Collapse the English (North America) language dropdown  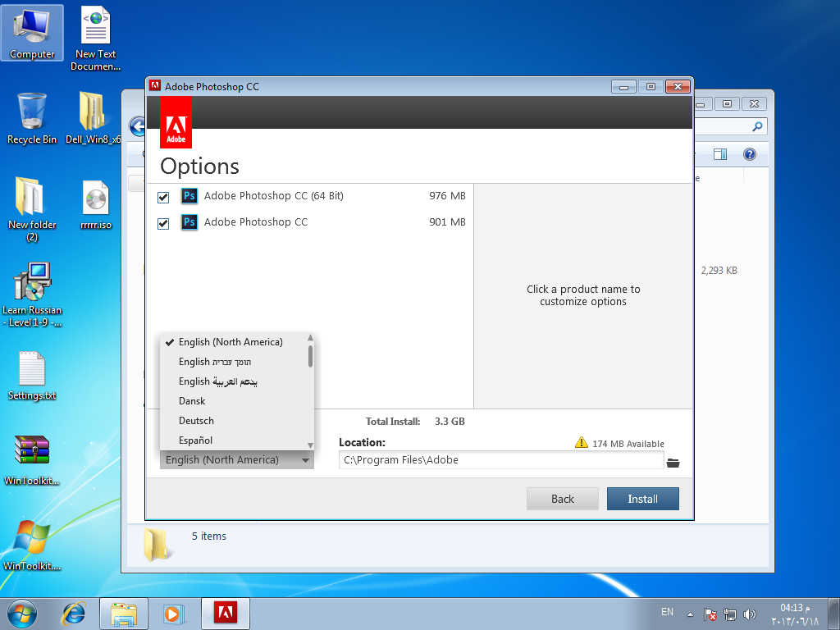point(237,459)
